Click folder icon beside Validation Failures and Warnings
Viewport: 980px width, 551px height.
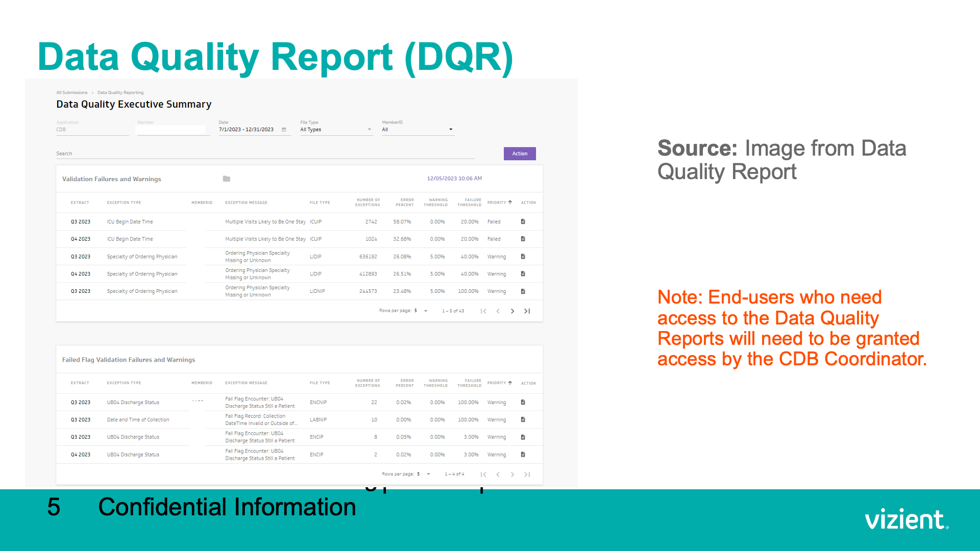pyautogui.click(x=227, y=179)
